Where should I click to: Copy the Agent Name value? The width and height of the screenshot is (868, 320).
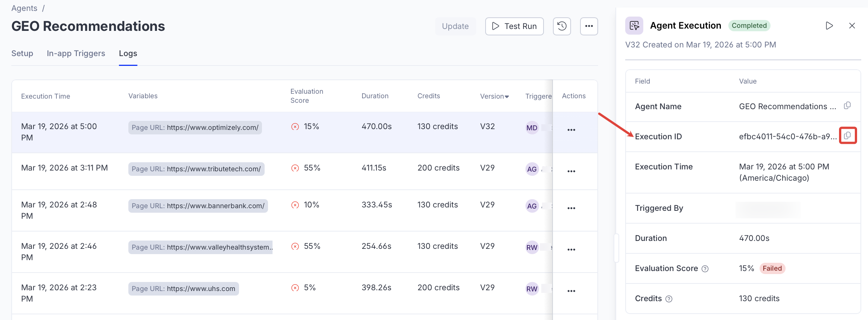[x=847, y=105]
